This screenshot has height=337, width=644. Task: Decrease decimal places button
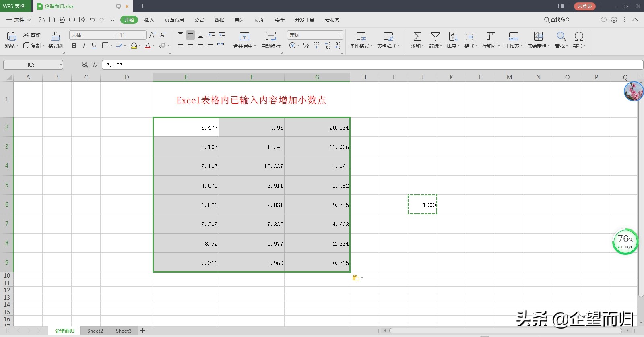tap(338, 45)
